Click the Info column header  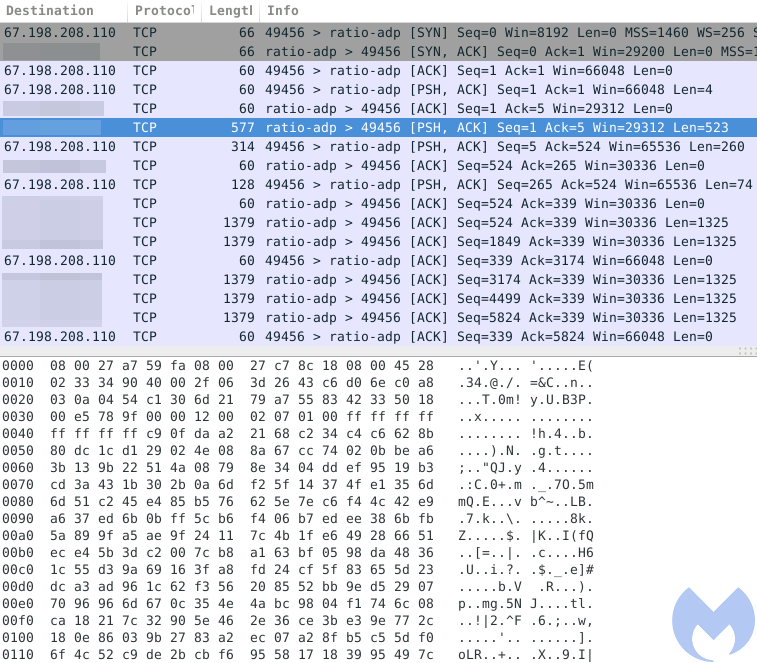tap(508, 11)
